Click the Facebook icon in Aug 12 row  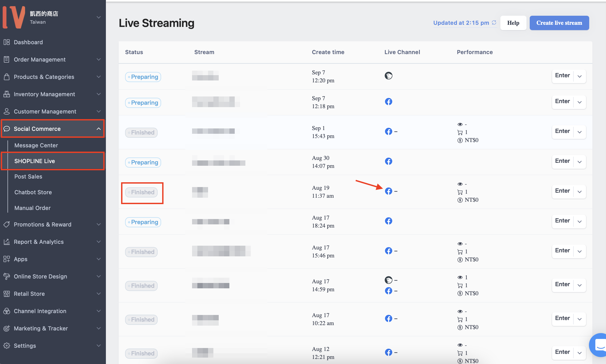[x=389, y=352]
